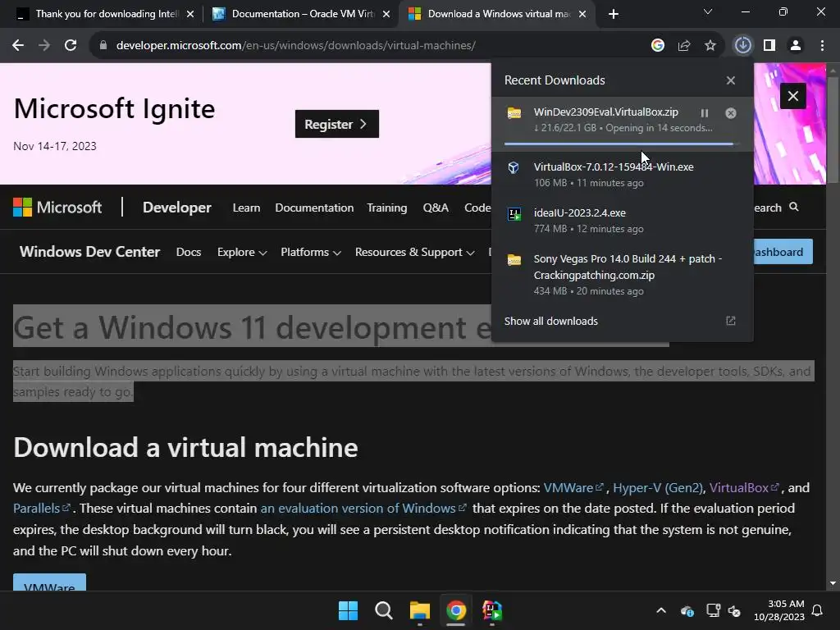Show hidden system tray icons

coord(661,610)
